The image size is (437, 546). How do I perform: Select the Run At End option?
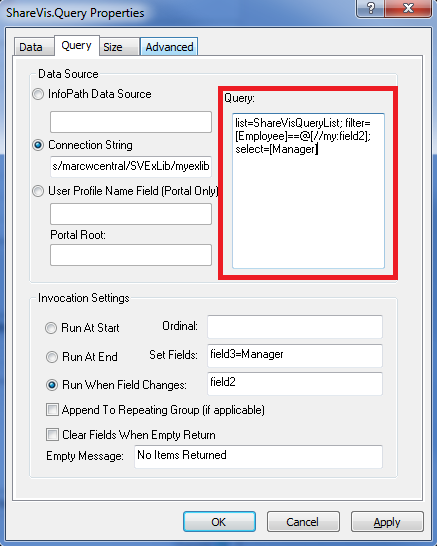(52, 357)
